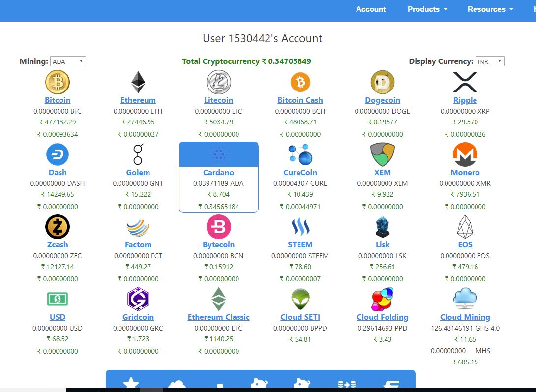Open the Mining coin dropdown
This screenshot has width=536, height=392.
tap(68, 61)
